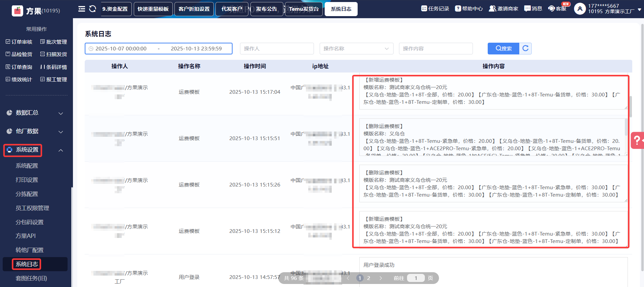This screenshot has width=644, height=287.
Task: Switch to the 发布公告 tab
Action: point(267,9)
